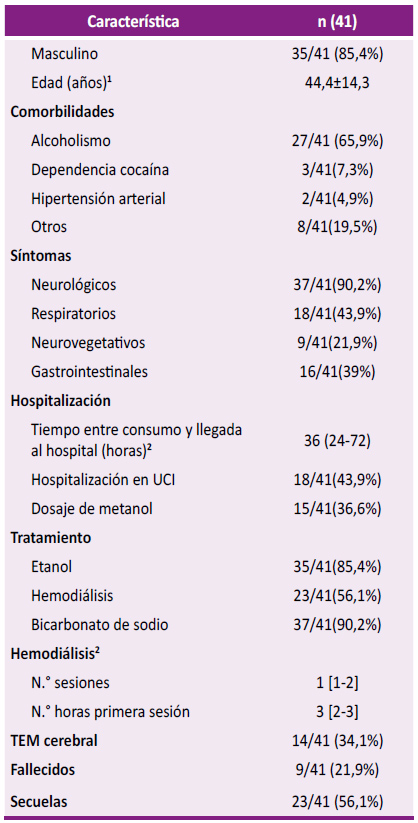
Task: Select the Síntomas section heading
Action: tap(41, 256)
